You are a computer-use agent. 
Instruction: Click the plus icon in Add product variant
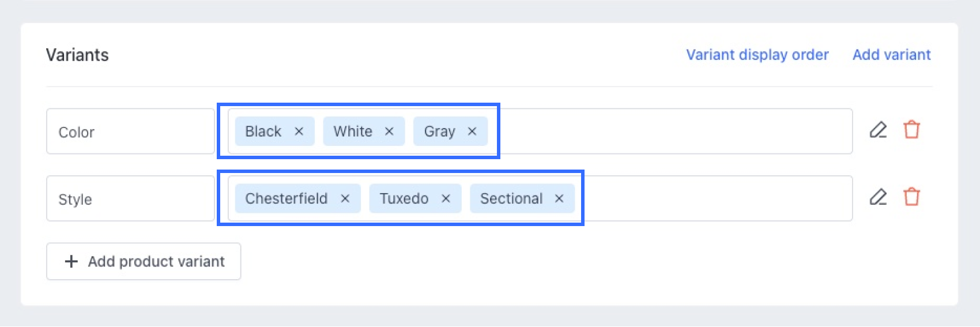click(71, 261)
